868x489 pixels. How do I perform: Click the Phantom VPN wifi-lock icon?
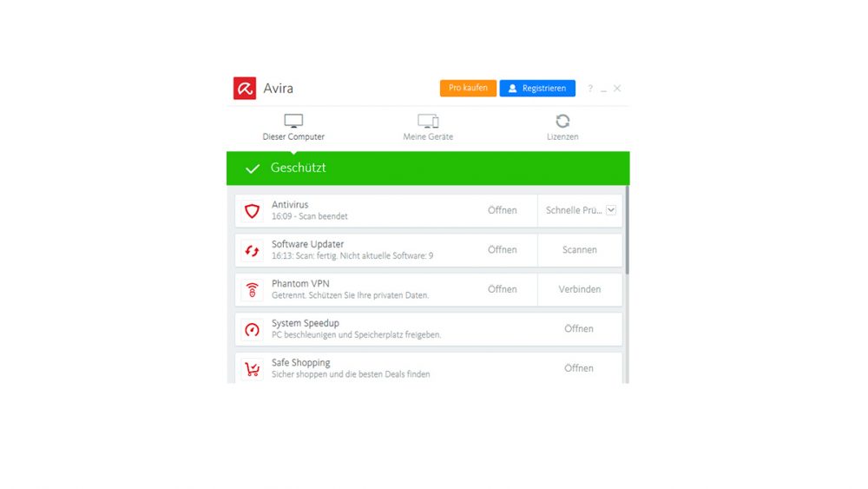(x=252, y=289)
